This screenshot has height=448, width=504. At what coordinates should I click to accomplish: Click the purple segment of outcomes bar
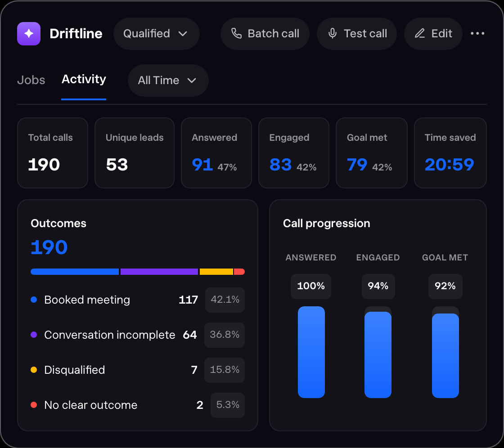159,272
